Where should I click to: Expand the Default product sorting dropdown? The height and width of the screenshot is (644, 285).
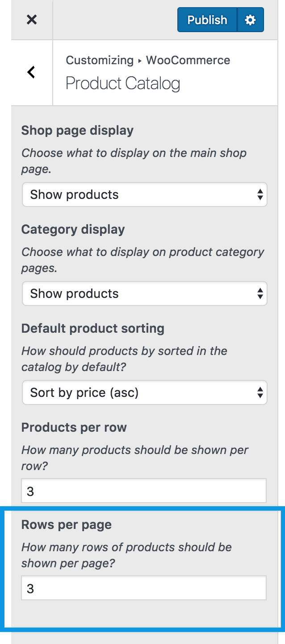point(144,392)
